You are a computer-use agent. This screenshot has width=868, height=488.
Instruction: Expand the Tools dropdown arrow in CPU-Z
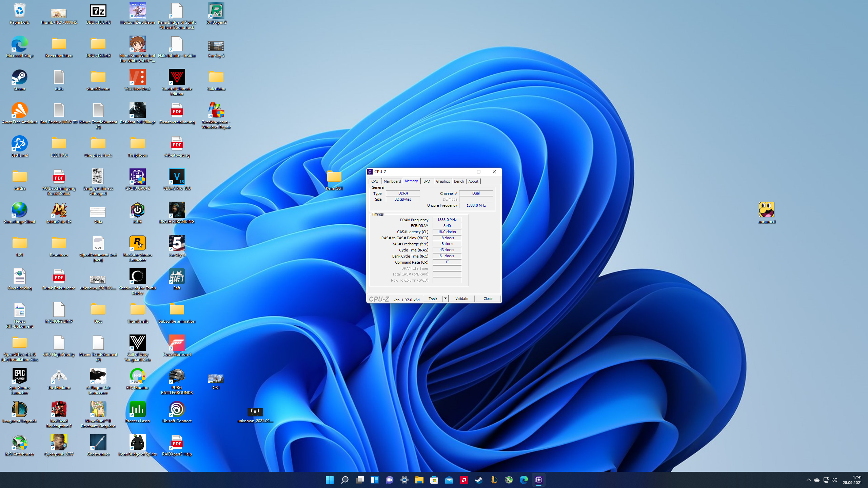point(445,299)
